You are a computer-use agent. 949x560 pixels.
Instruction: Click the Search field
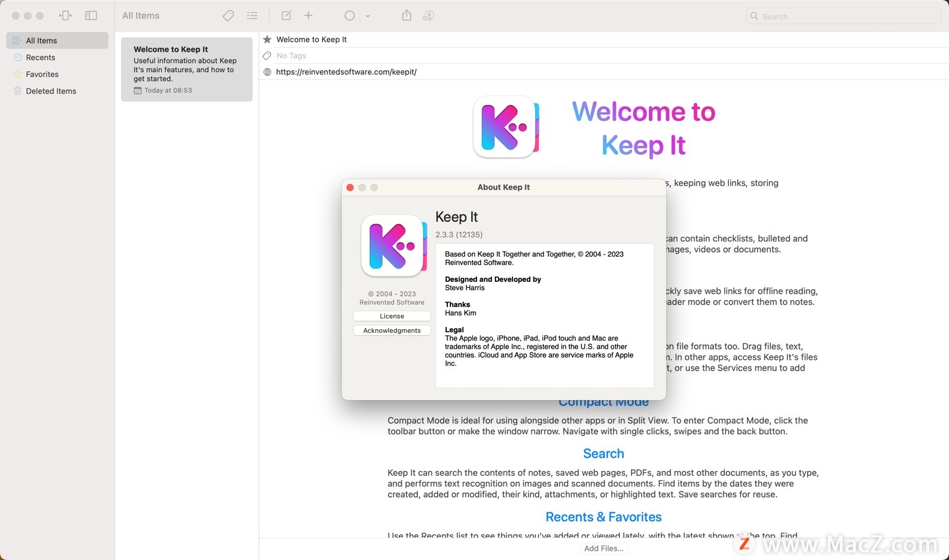pyautogui.click(x=844, y=16)
